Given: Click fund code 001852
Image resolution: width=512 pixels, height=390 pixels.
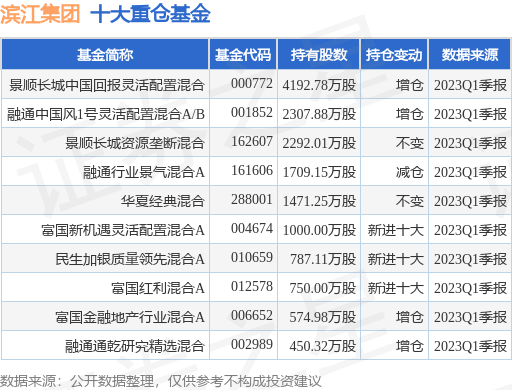Looking at the screenshot, I should 252,113.
